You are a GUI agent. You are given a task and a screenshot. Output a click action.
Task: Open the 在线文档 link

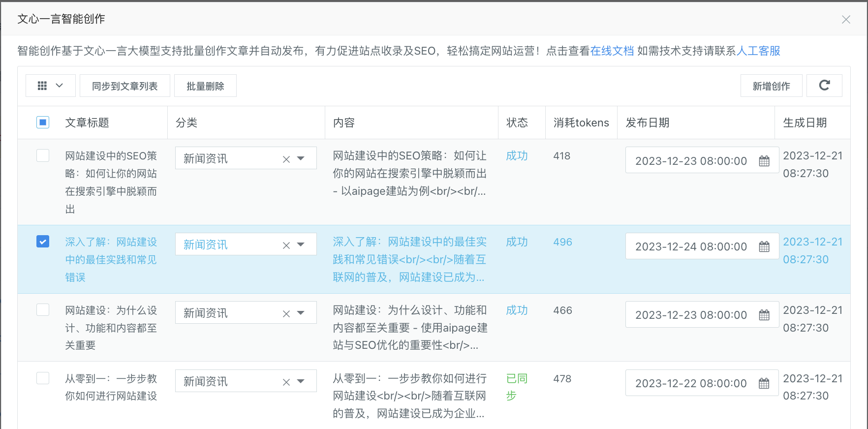(612, 51)
